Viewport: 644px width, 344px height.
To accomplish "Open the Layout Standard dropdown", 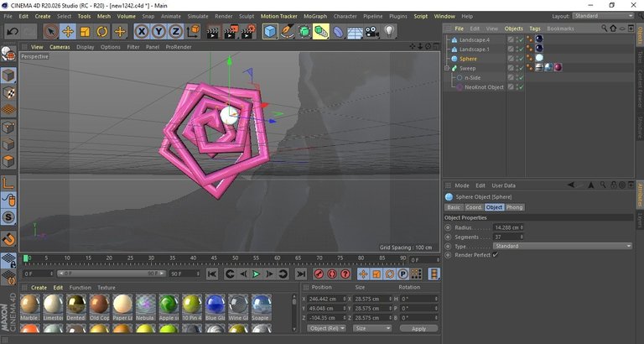I will [604, 16].
